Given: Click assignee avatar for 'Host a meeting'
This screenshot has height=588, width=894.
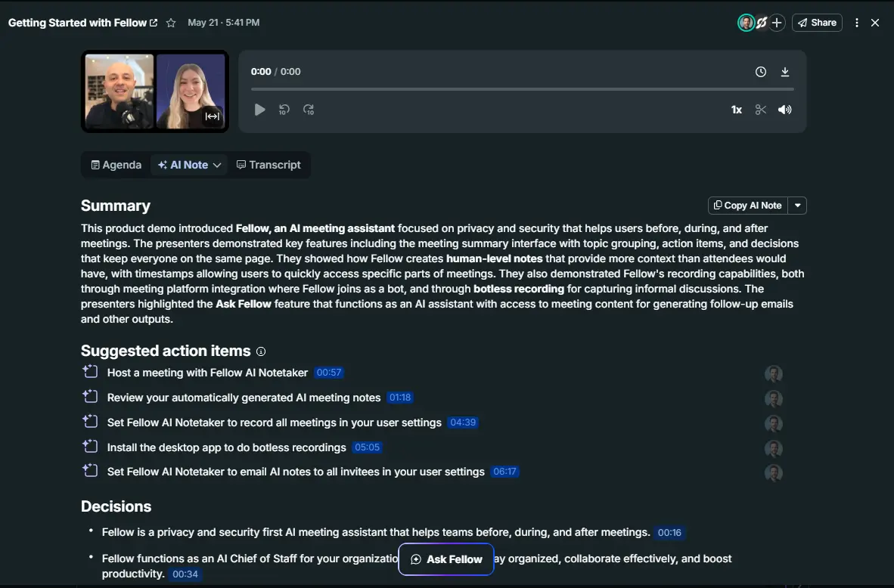Looking at the screenshot, I should coord(773,374).
